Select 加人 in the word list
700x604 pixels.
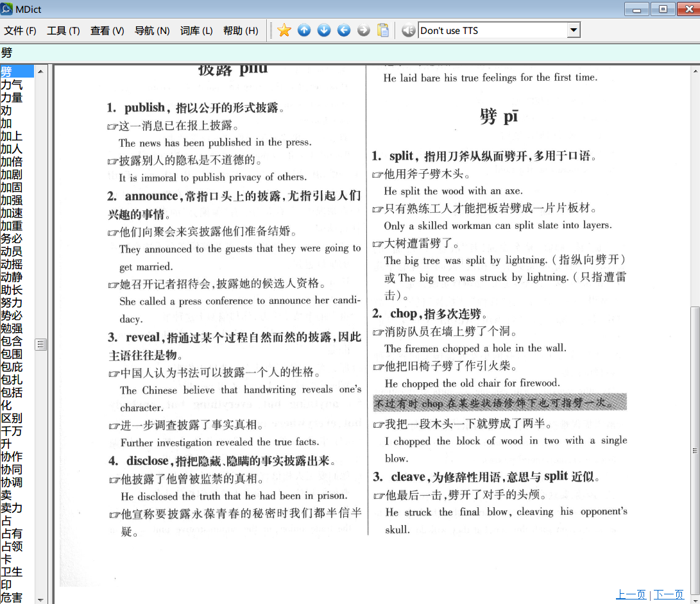click(x=12, y=149)
